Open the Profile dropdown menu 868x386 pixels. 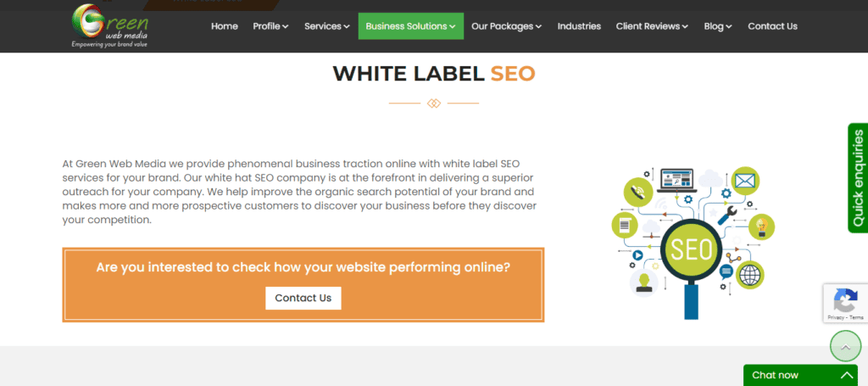tap(270, 26)
